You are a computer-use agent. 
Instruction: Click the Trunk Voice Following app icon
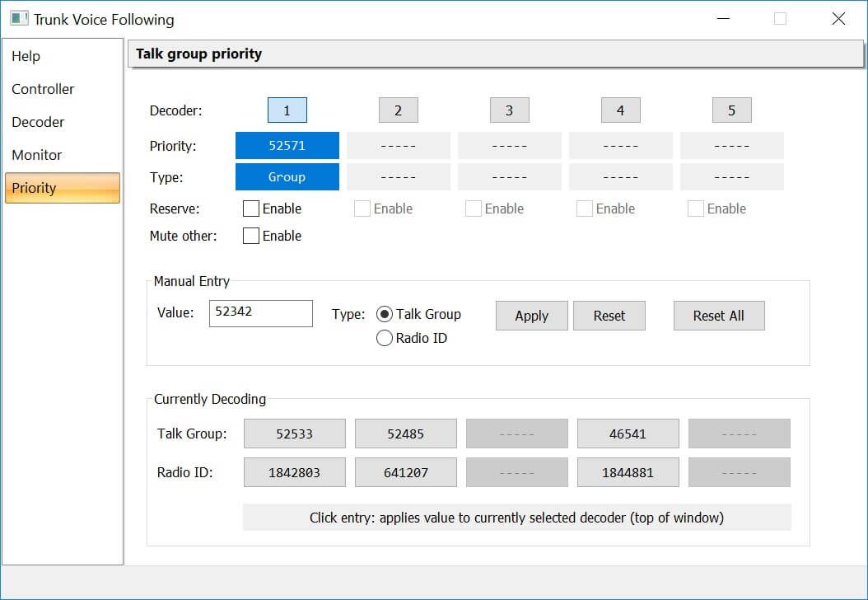(x=19, y=19)
